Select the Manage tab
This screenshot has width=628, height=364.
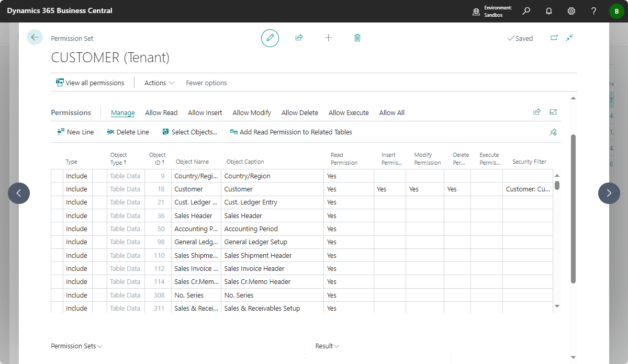123,112
